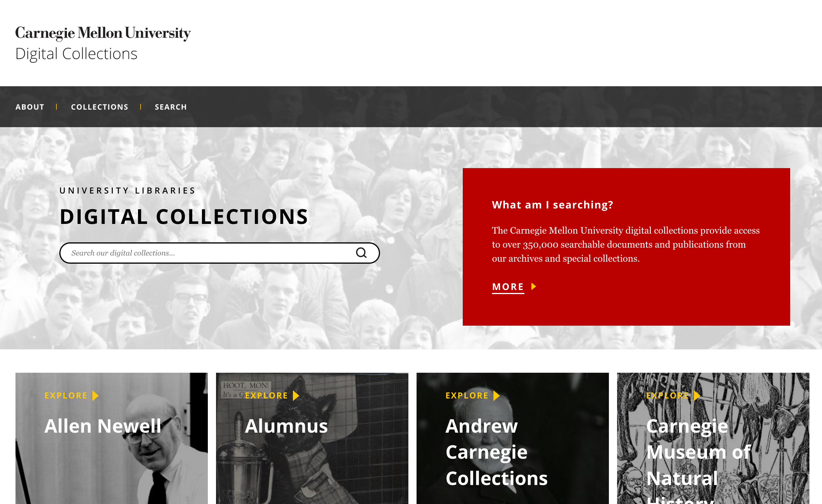Click the EXPLORE arrow on Andrew Carnegie Collections
Image resolution: width=822 pixels, height=504 pixels.
click(x=496, y=396)
